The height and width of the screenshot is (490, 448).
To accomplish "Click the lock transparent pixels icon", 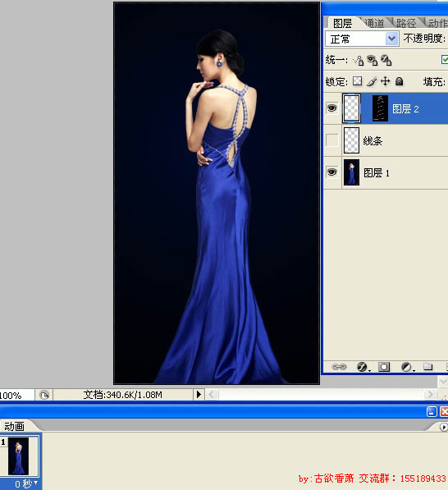I will pyautogui.click(x=357, y=81).
